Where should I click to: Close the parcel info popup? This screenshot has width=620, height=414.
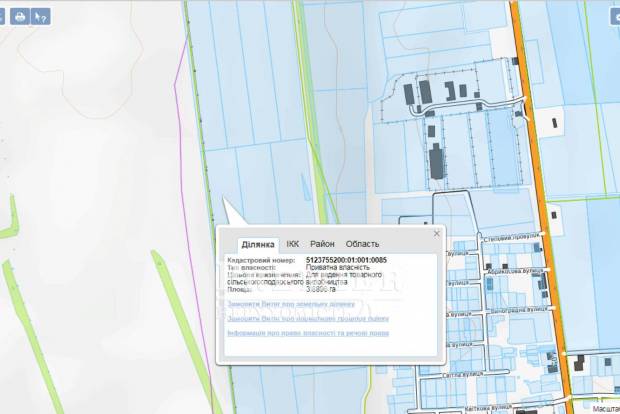[436, 232]
